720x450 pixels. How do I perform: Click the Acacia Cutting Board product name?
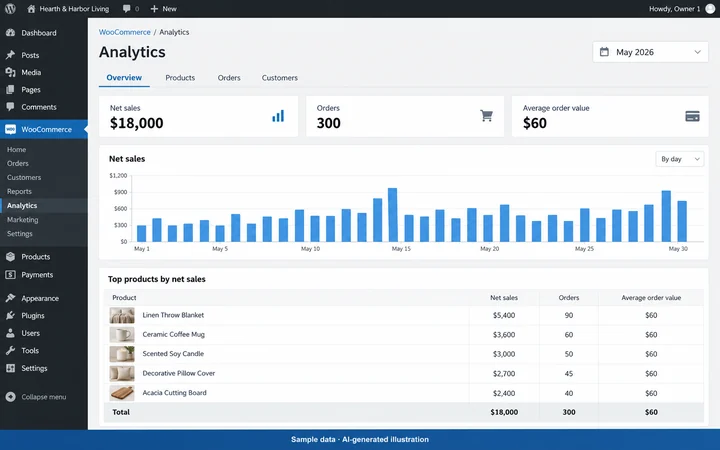click(x=174, y=393)
